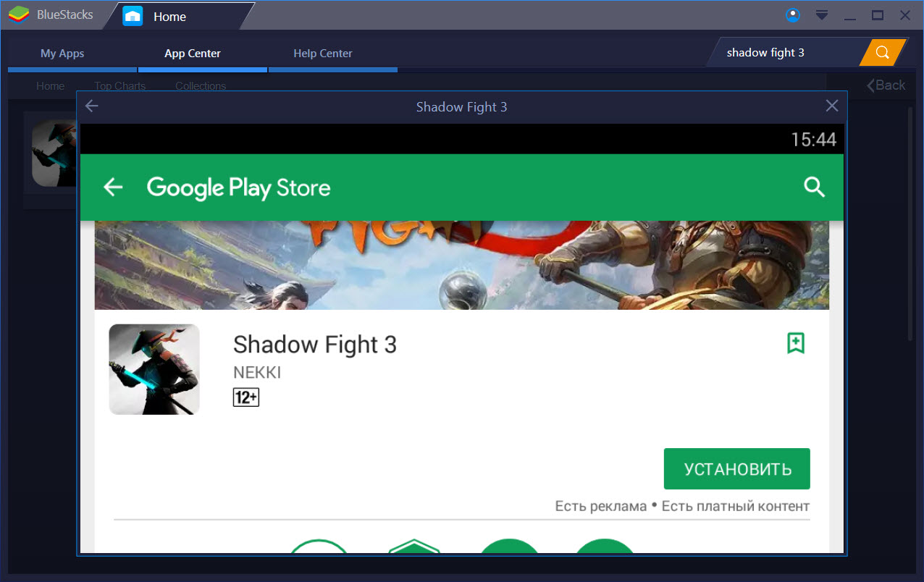Image resolution: width=924 pixels, height=582 pixels.
Task: Click the orange search magnifier button
Action: [883, 52]
